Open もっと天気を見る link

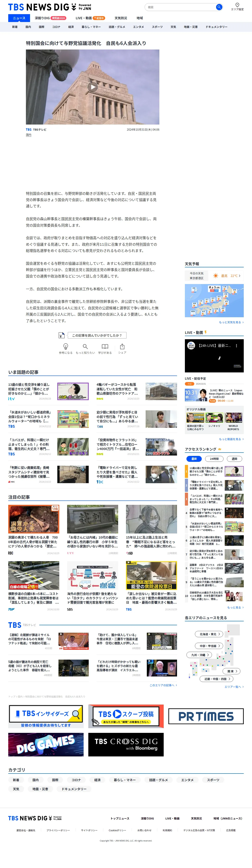(231, 322)
